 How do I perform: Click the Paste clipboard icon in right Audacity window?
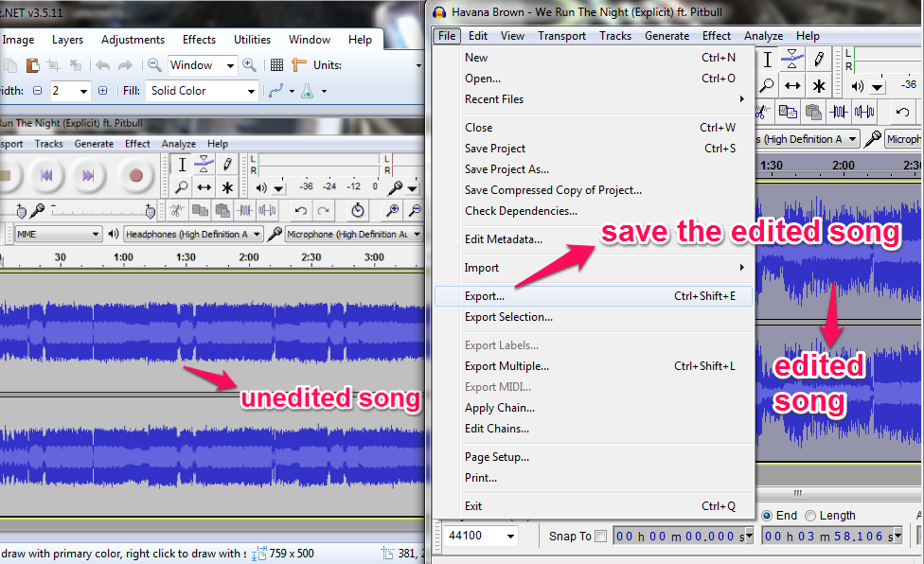tap(813, 112)
